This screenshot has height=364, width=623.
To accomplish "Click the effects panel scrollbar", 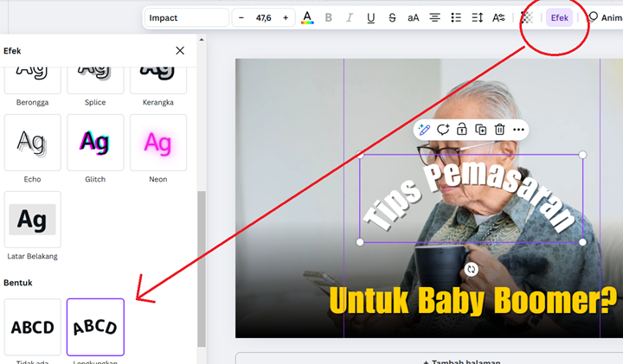I will point(202,269).
